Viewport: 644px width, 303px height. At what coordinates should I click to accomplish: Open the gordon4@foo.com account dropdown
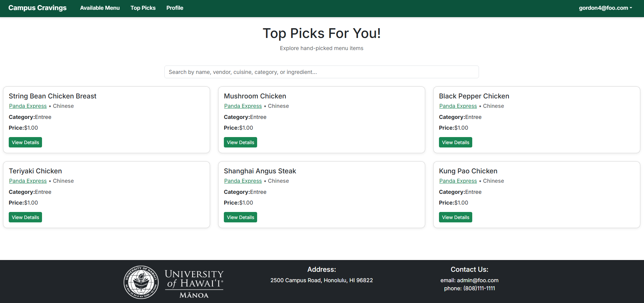point(605,8)
